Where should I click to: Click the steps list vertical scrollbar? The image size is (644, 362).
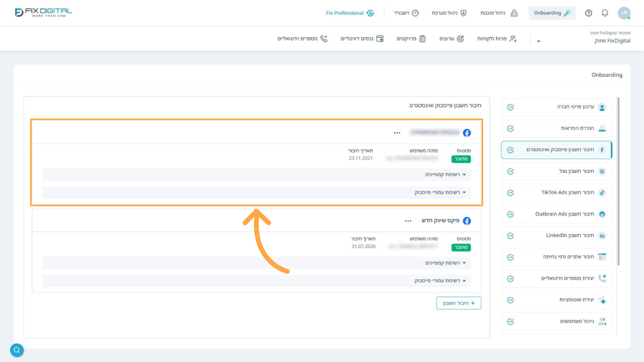618,181
